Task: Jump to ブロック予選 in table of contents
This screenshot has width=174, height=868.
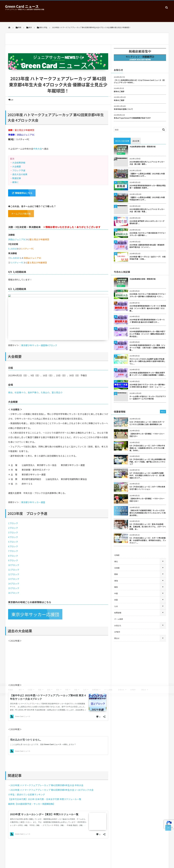Action: (19, 171)
